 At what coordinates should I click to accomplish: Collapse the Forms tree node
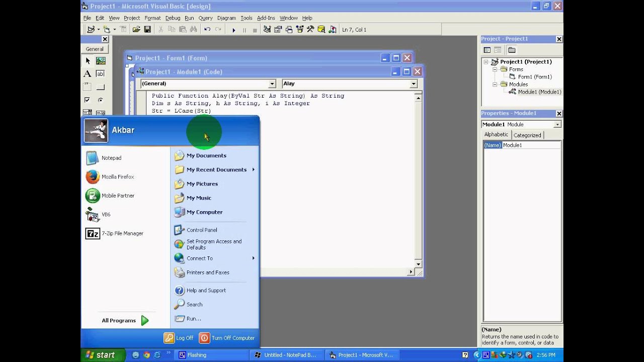(495, 69)
